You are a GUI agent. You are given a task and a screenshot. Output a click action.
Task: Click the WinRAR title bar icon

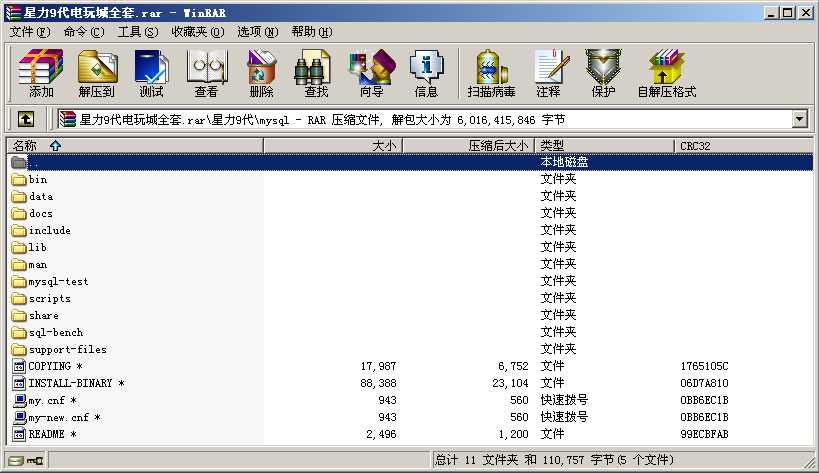click(13, 13)
